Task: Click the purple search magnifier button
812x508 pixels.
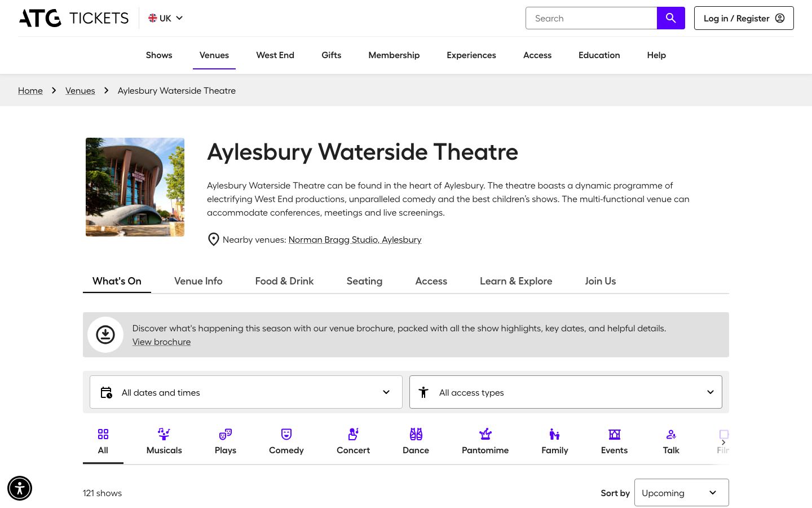Action: pos(671,18)
